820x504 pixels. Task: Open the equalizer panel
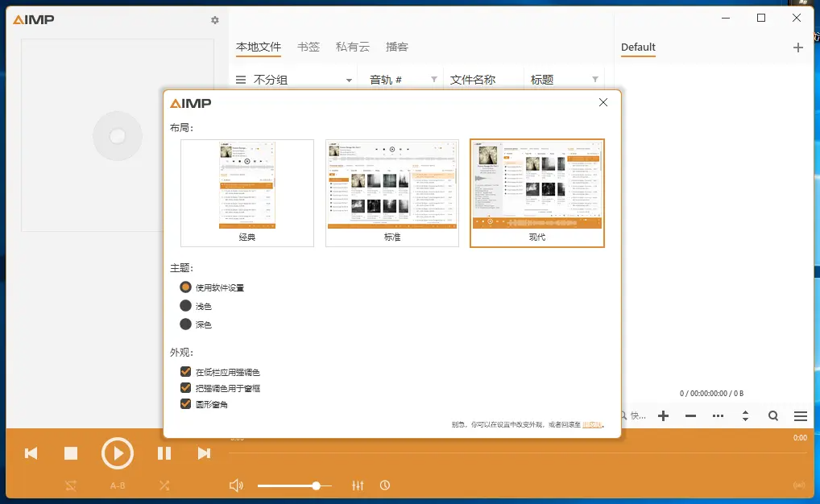click(x=358, y=485)
